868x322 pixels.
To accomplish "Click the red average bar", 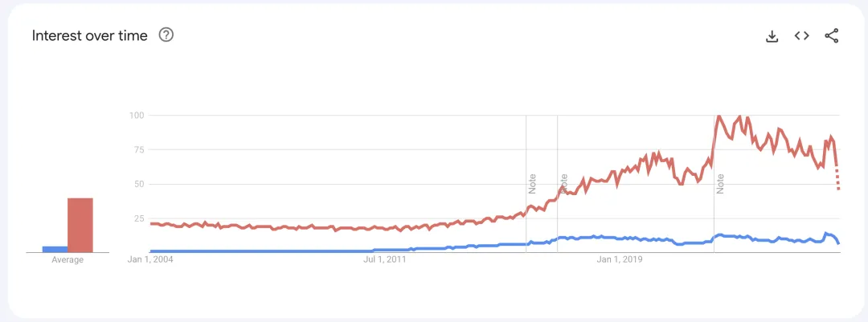I will tap(80, 225).
